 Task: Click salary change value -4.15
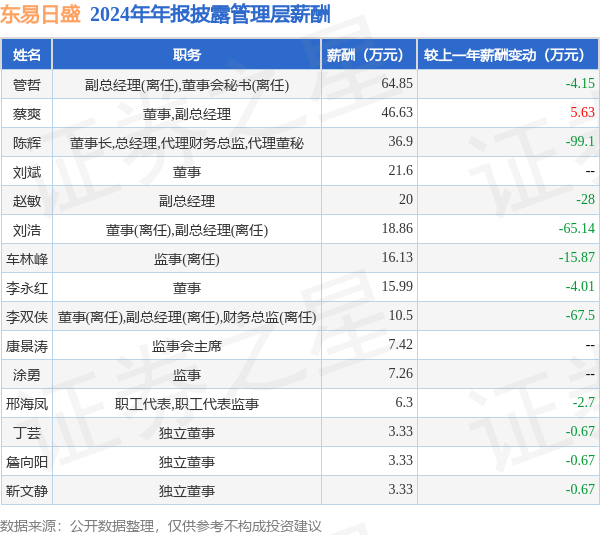point(580,83)
